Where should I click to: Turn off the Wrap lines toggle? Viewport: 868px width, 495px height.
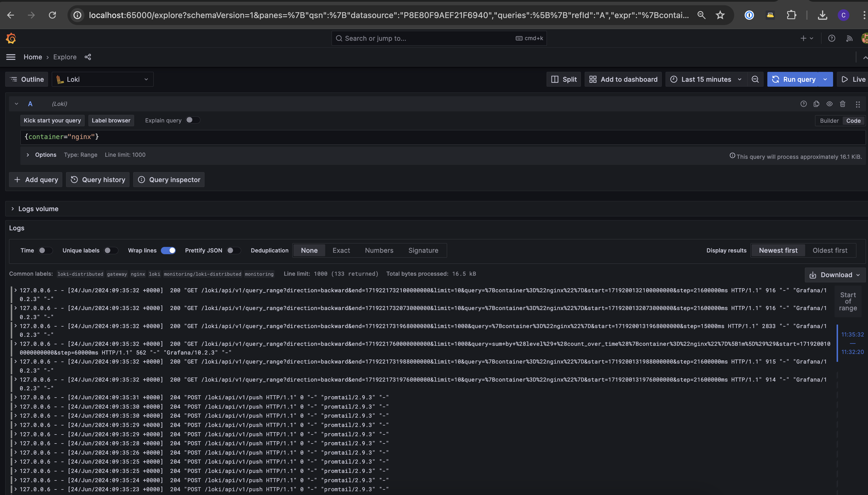(x=168, y=251)
